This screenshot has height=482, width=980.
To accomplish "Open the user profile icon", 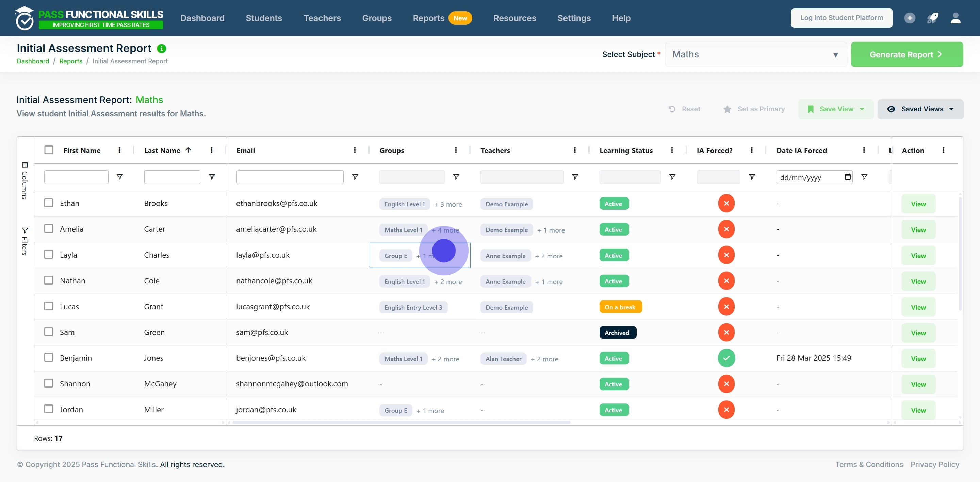I will click(955, 18).
